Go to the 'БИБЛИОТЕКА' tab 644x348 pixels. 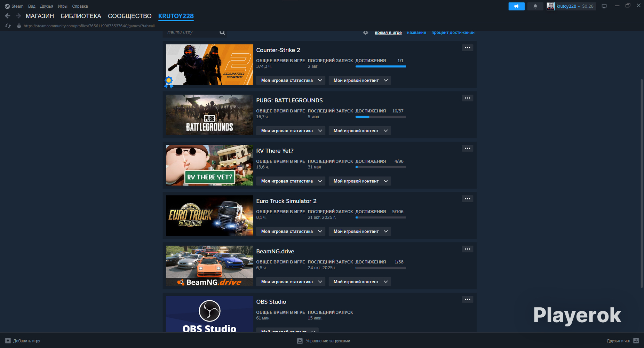pos(81,16)
